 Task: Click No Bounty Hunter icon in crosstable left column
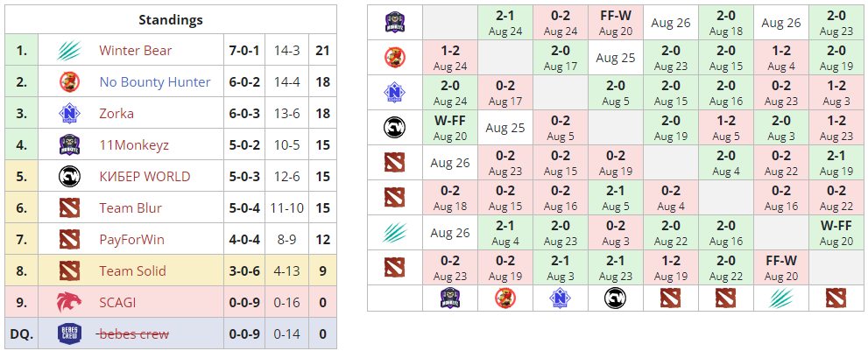[394, 58]
